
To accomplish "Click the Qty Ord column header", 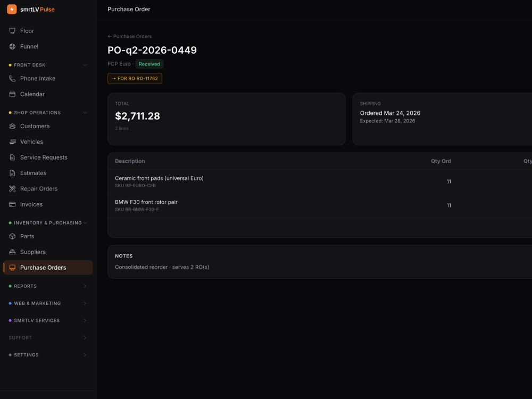I will click(440, 161).
